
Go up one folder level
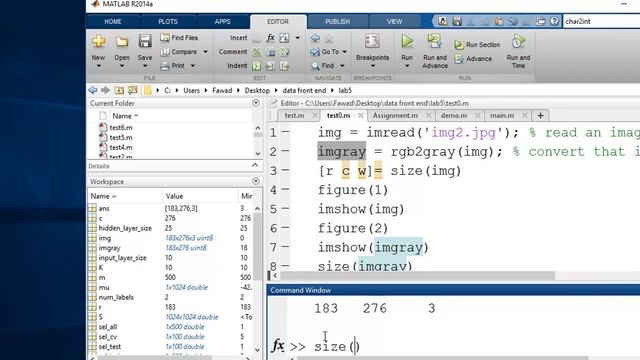tap(119, 90)
